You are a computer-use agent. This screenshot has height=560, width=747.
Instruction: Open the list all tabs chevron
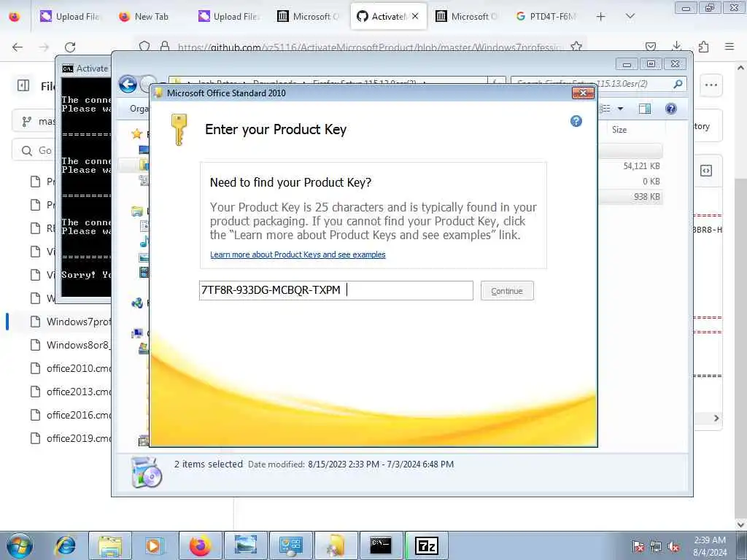[630, 16]
